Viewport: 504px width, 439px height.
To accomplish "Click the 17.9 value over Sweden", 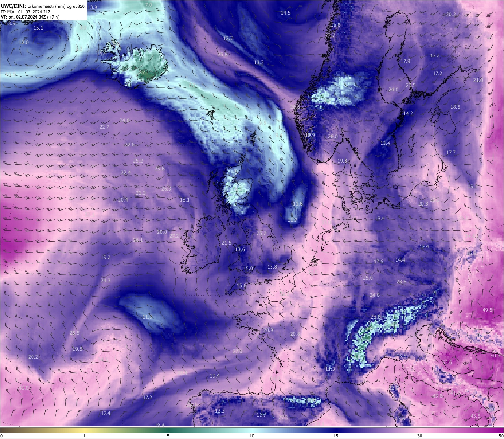I will [405, 61].
